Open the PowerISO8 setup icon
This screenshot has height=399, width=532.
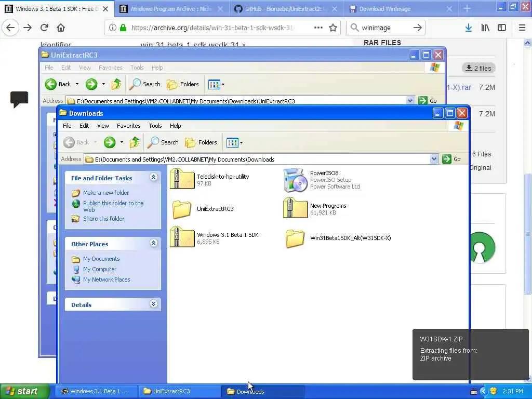pos(295,180)
